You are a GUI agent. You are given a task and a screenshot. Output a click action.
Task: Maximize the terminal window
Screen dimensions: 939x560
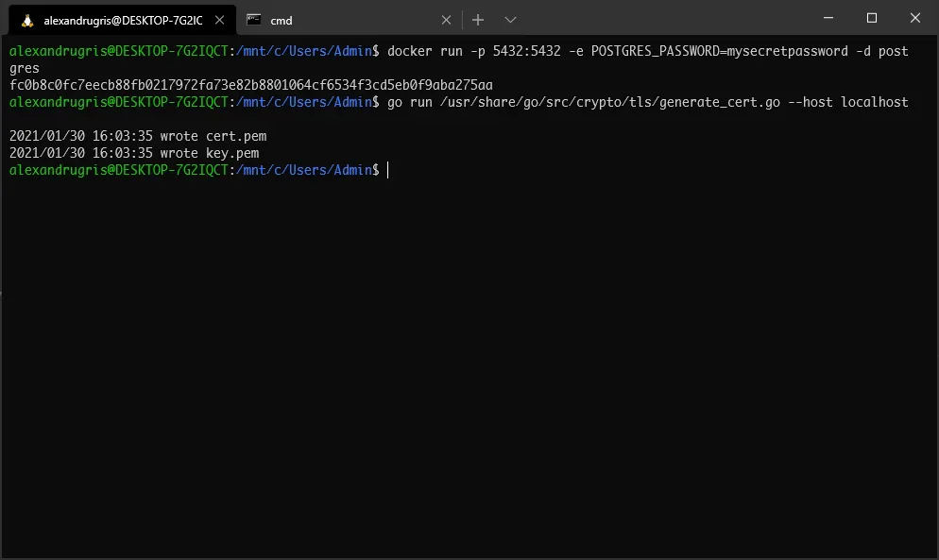(872, 18)
